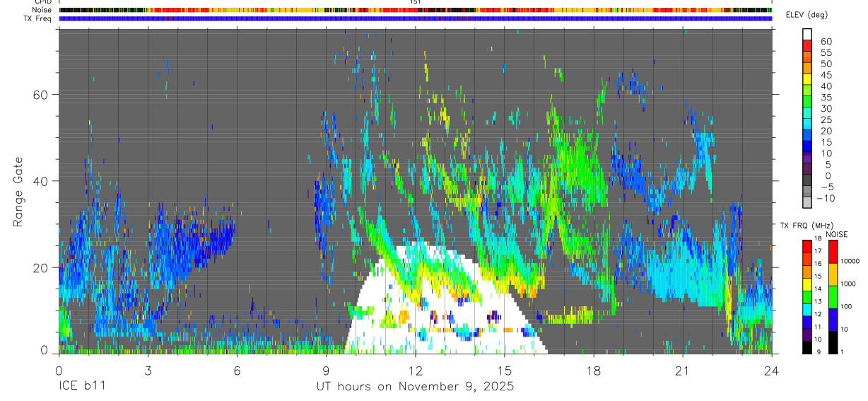Click the 'TX Freq' strip label at top left
The image size is (868, 401).
[38, 18]
